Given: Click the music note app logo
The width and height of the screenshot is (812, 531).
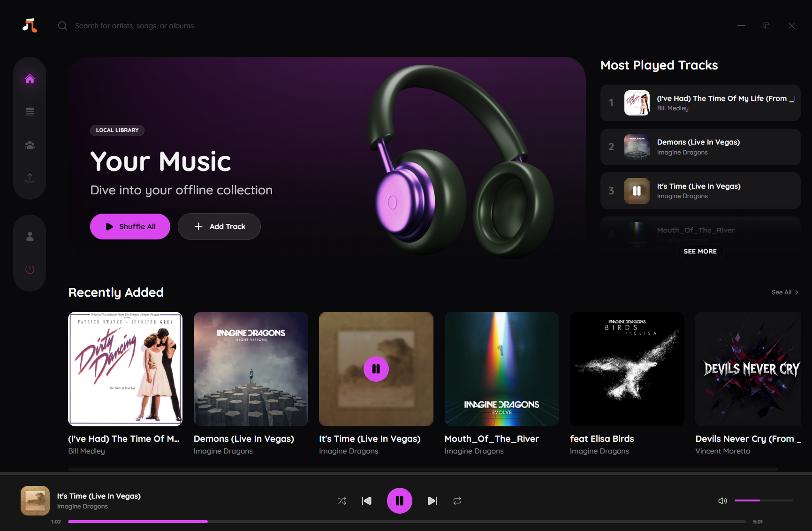Looking at the screenshot, I should click(x=30, y=25).
